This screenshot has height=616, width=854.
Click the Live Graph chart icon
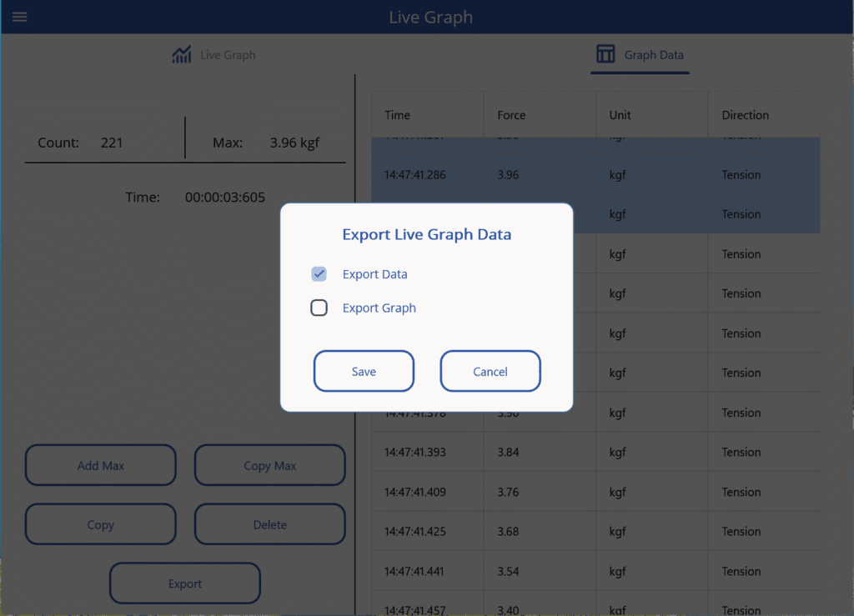[182, 55]
